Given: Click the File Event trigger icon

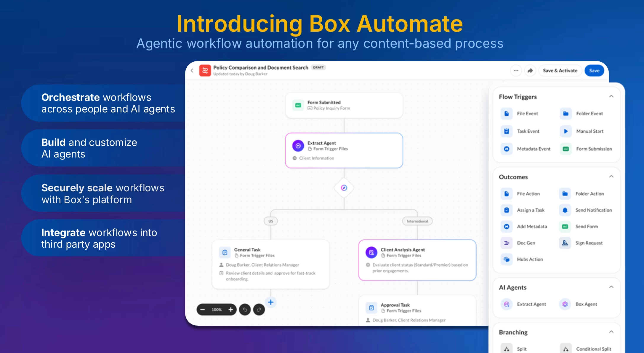Looking at the screenshot, I should [x=507, y=114].
